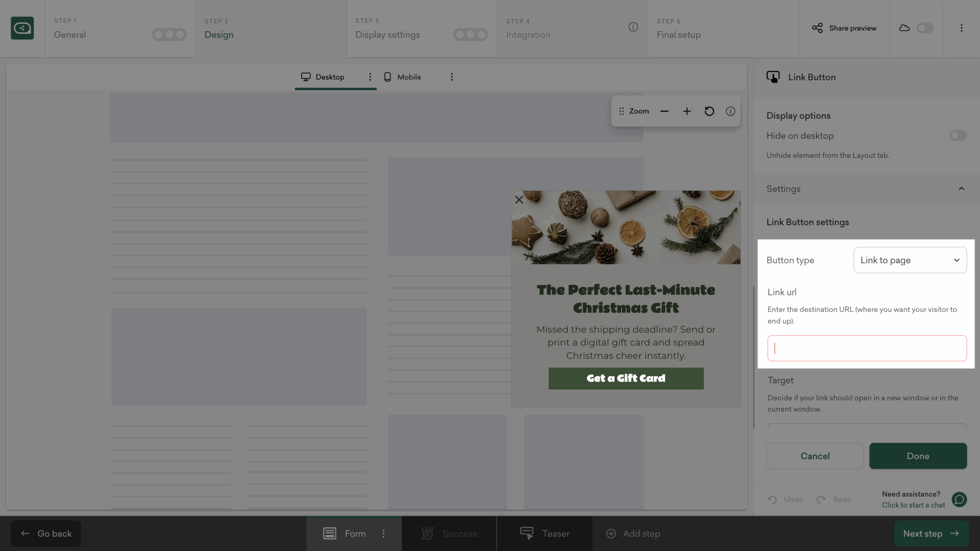Click the Integration step info icon
Viewport: 980px width, 551px height.
click(633, 27)
